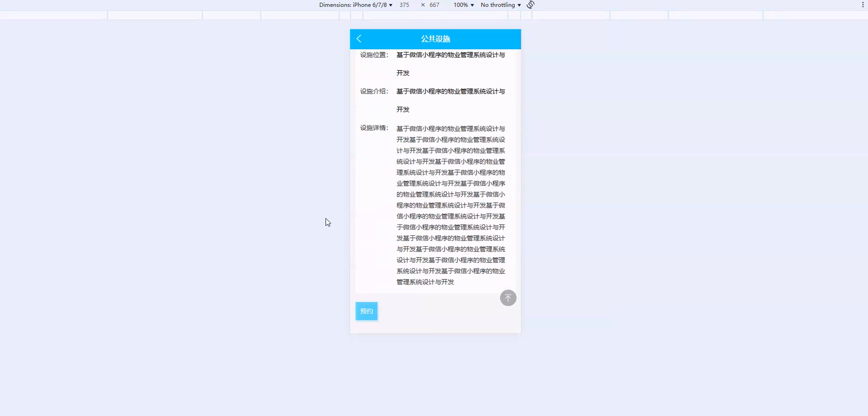Click the long 设施详情 description paragraph
The height and width of the screenshot is (416, 868).
(x=451, y=205)
